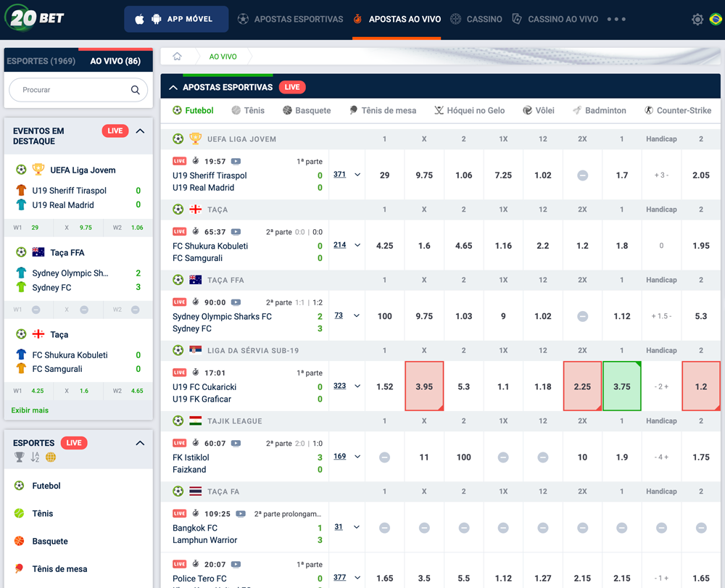This screenshot has width=725, height=588.
Task: Expand markets chevron for U19 Sheriff Tiraspol
Action: [357, 175]
